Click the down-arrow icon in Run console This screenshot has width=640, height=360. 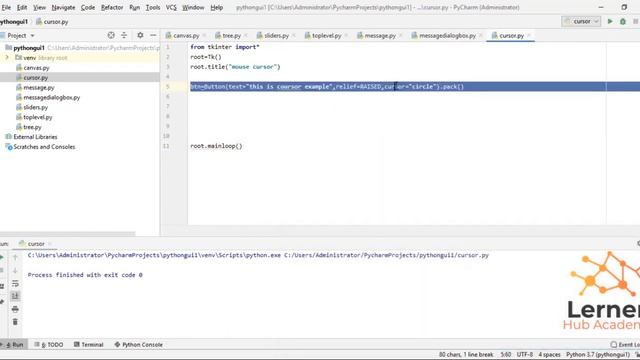click(x=15, y=270)
